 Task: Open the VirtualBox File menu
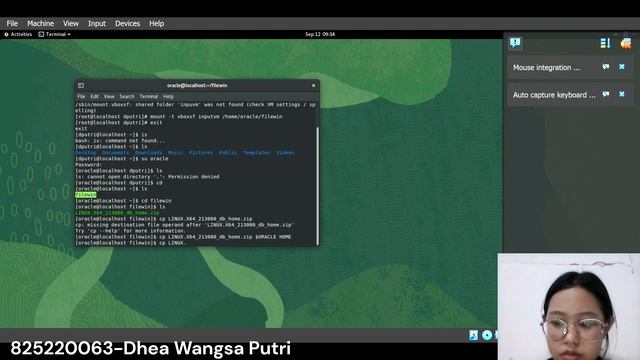pos(12,24)
